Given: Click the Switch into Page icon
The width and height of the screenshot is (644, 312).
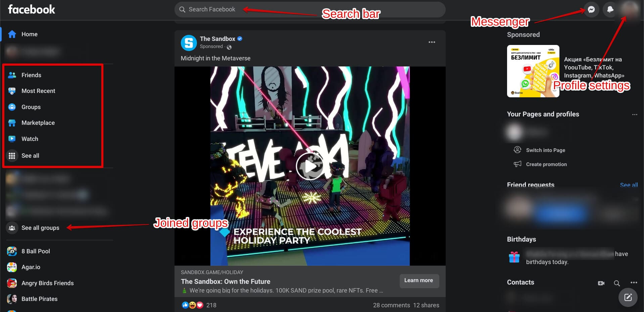Looking at the screenshot, I should tap(517, 150).
